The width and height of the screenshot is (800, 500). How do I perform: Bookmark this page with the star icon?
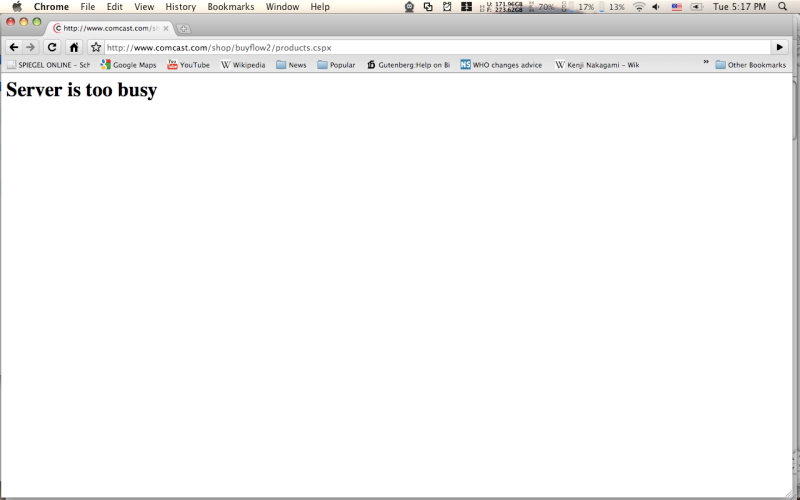click(96, 47)
